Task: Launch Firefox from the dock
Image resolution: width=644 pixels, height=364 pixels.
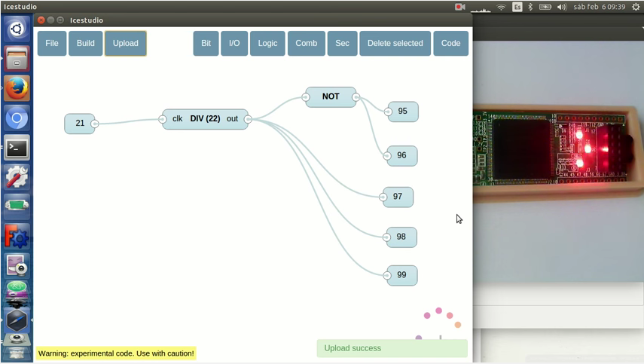Action: click(17, 88)
